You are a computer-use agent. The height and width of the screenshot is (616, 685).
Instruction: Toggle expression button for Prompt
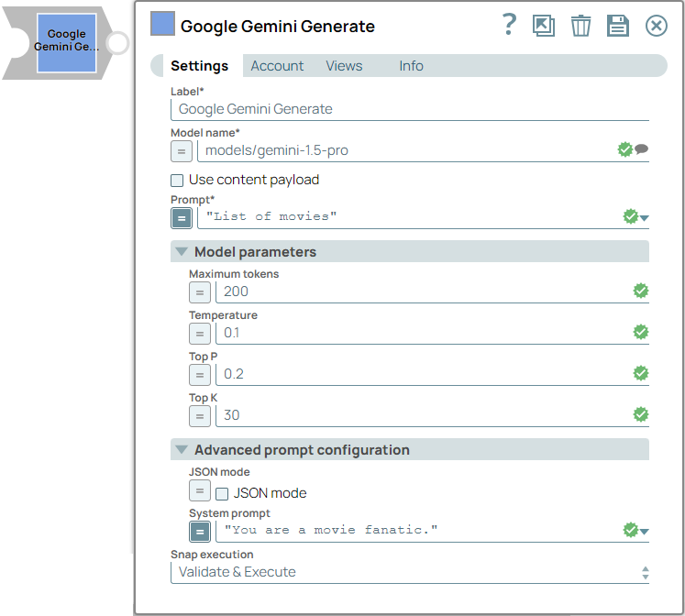click(x=182, y=218)
